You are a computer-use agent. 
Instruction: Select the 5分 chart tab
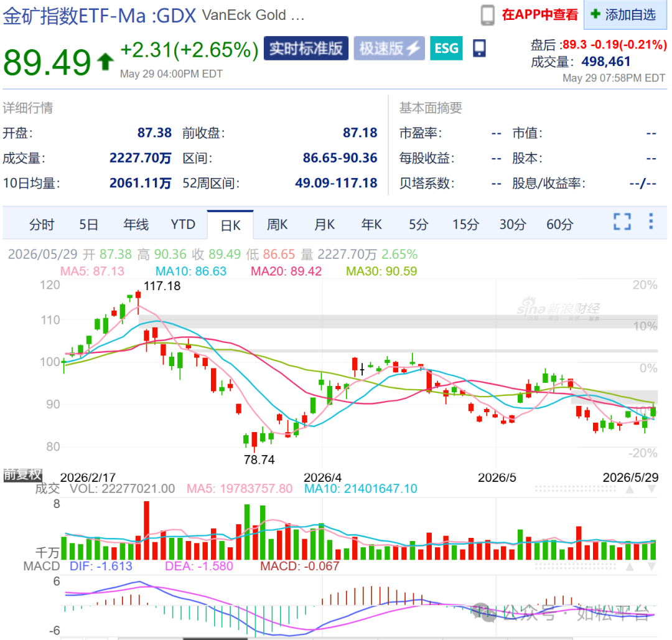(418, 224)
